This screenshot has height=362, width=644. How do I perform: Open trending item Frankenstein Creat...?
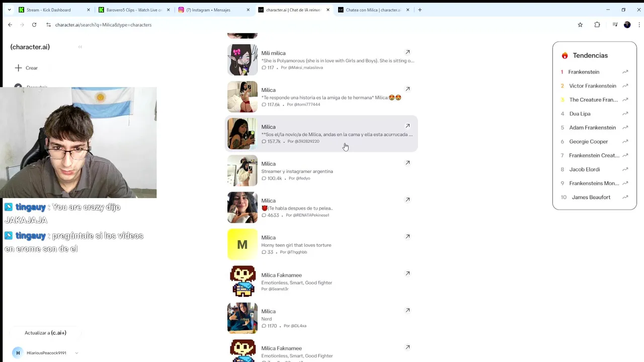pos(594,155)
